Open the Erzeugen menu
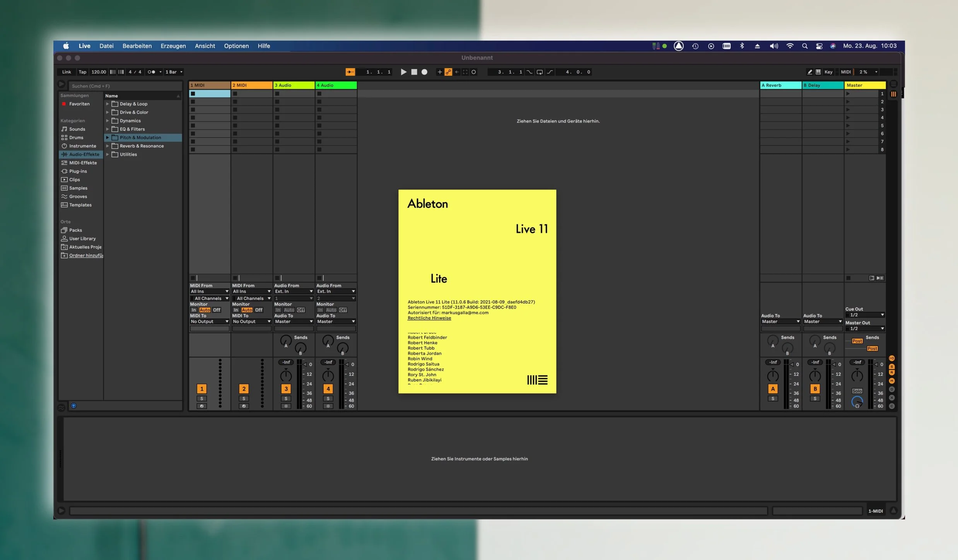The width and height of the screenshot is (958, 560). click(x=173, y=46)
